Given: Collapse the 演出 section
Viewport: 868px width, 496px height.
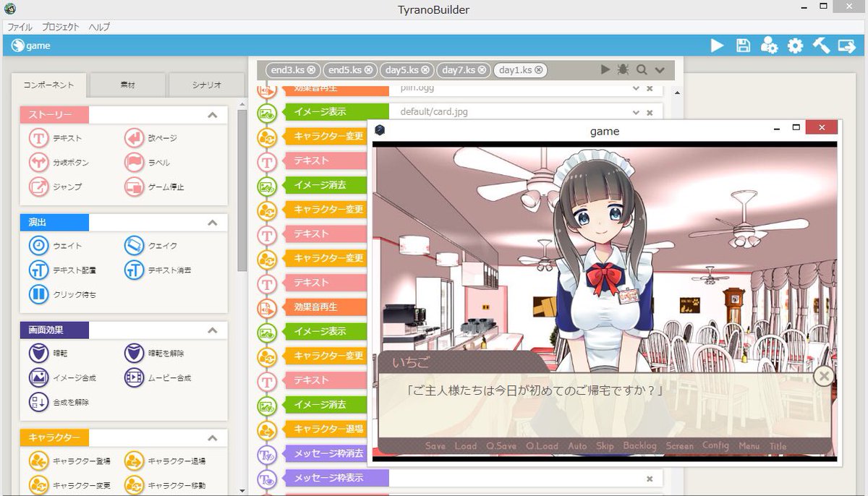Looking at the screenshot, I should coord(213,223).
